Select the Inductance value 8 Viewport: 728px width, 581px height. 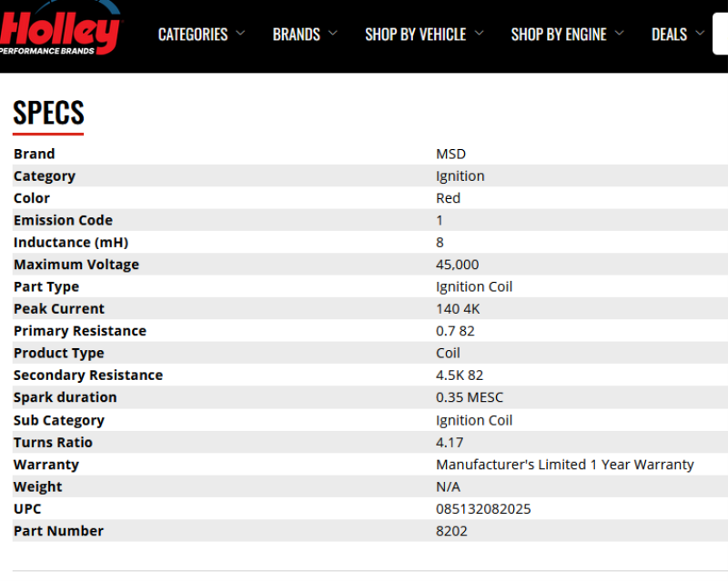[x=440, y=242]
